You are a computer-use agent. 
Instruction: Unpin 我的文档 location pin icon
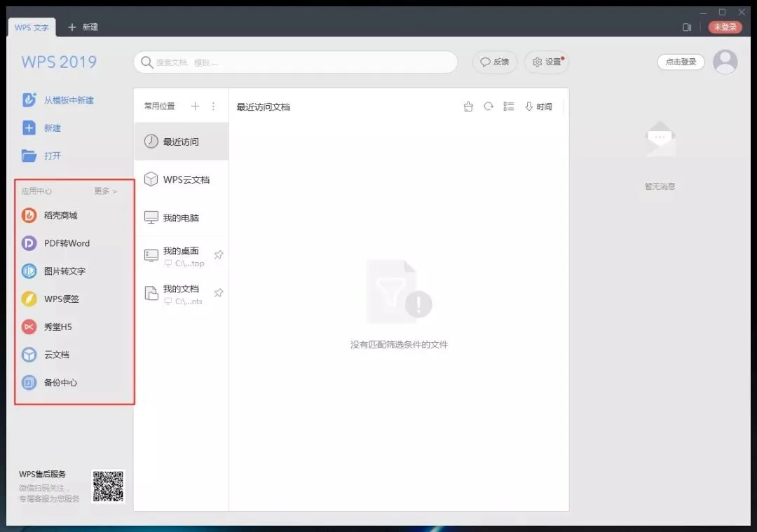pyautogui.click(x=219, y=293)
